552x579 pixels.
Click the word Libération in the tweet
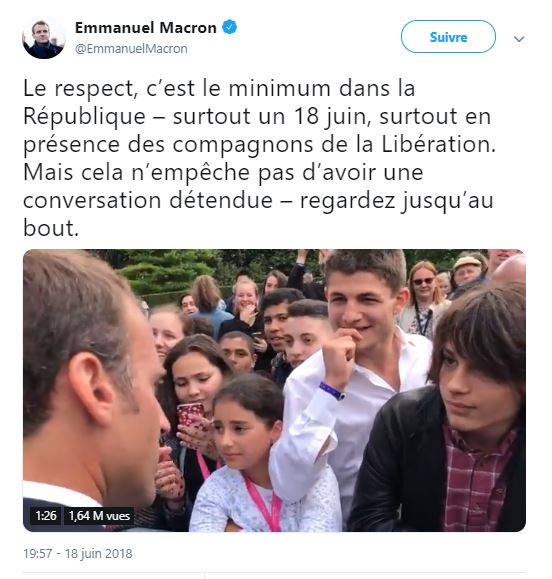438,144
